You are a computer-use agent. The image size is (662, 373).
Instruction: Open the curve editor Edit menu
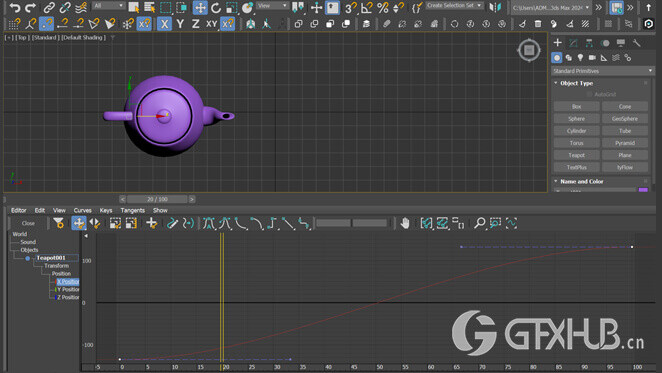[x=40, y=210]
